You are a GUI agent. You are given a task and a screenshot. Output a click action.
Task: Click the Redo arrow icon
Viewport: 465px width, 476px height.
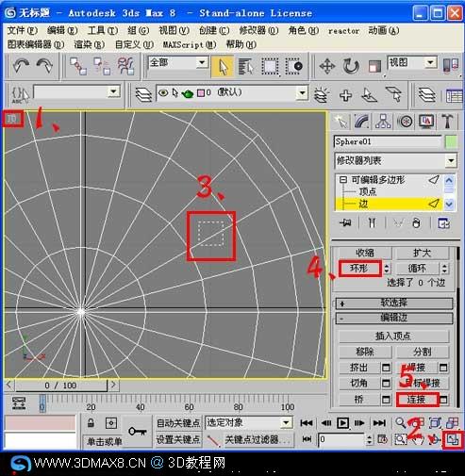44,66
